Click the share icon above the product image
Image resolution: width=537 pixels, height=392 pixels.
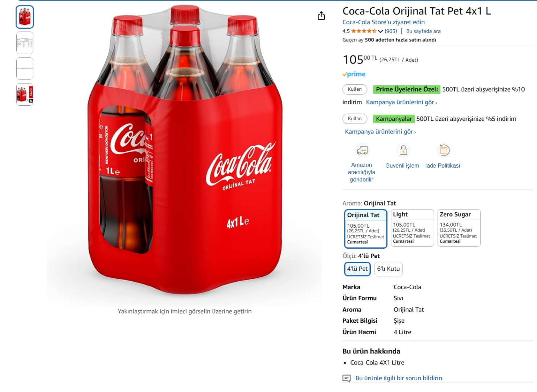[321, 16]
